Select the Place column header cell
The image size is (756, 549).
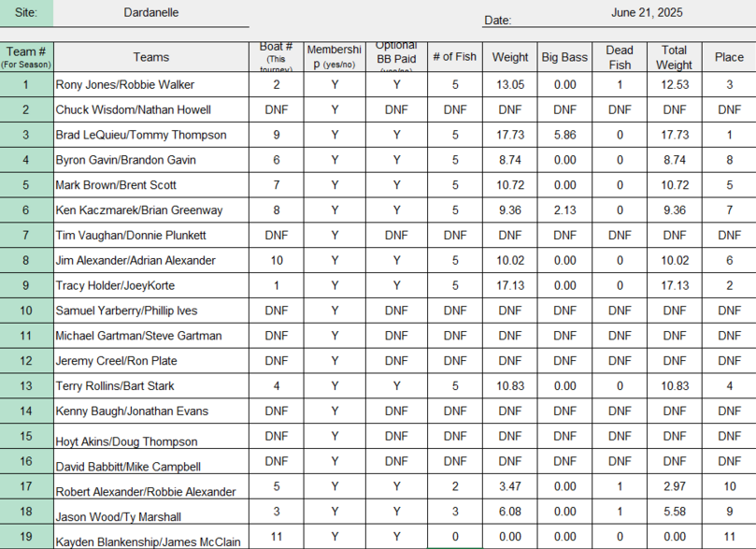(x=729, y=57)
